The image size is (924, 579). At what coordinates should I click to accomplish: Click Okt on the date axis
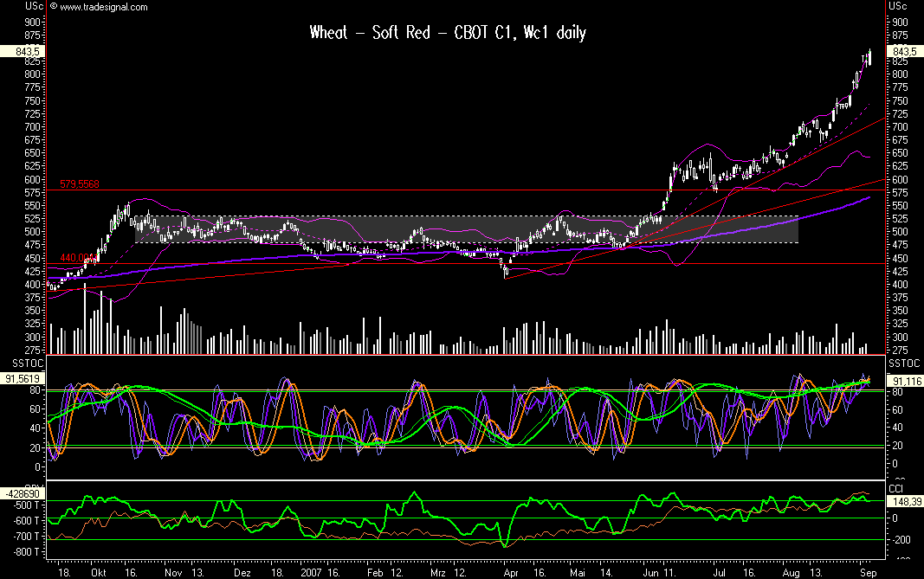[x=100, y=572]
